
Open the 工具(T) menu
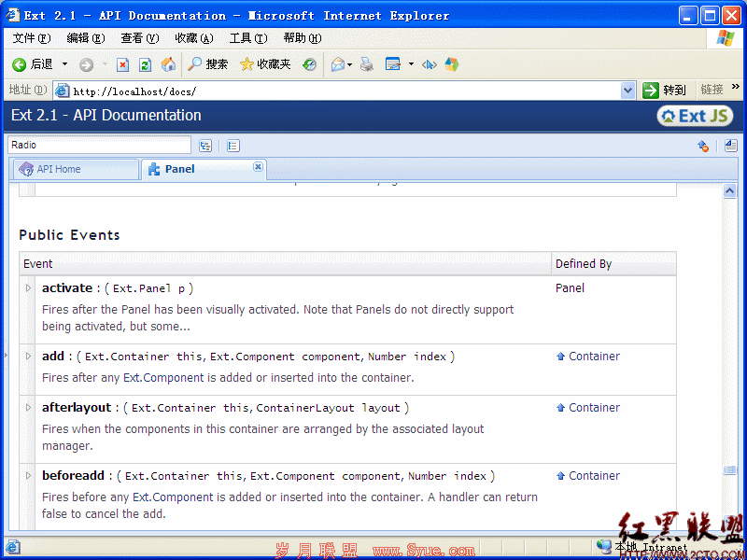[x=248, y=38]
